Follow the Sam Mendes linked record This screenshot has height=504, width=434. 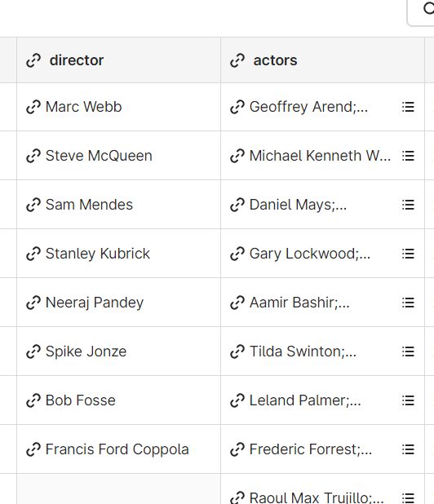(x=89, y=205)
